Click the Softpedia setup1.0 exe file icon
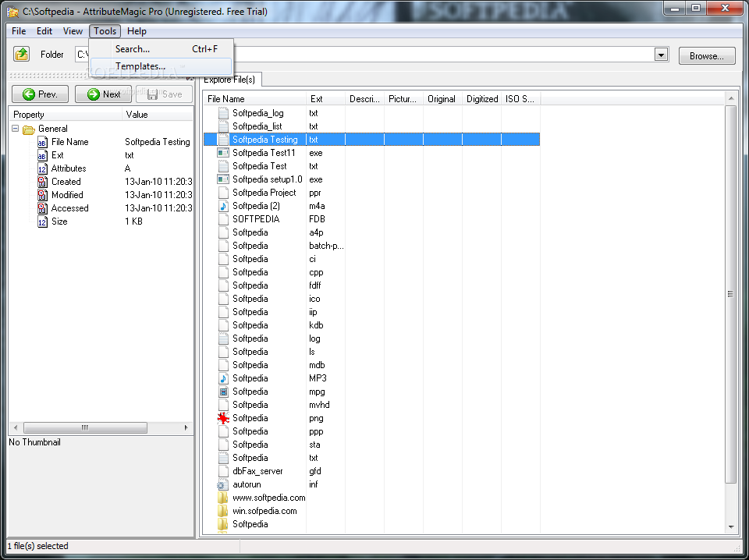The width and height of the screenshot is (749, 560). 223,179
